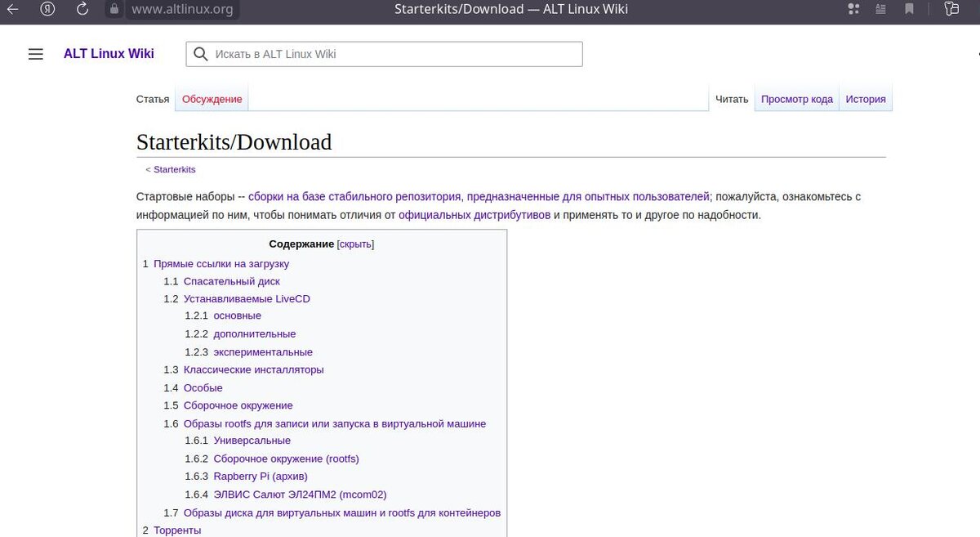Jump to Rapberry Pi (архив) subsection
This screenshot has width=980, height=537.
point(261,476)
